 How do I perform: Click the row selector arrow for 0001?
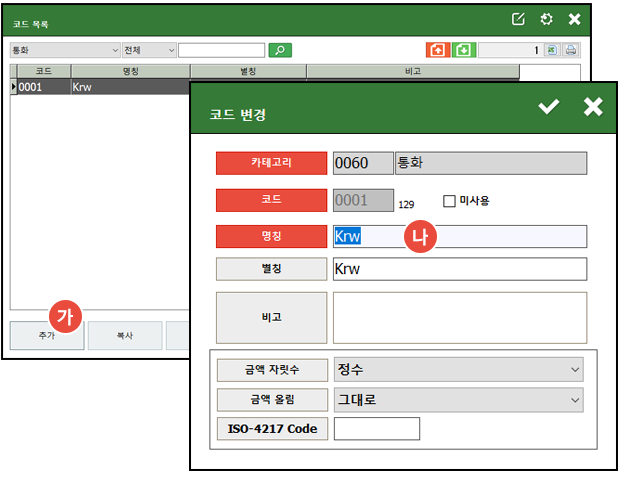pos(14,87)
